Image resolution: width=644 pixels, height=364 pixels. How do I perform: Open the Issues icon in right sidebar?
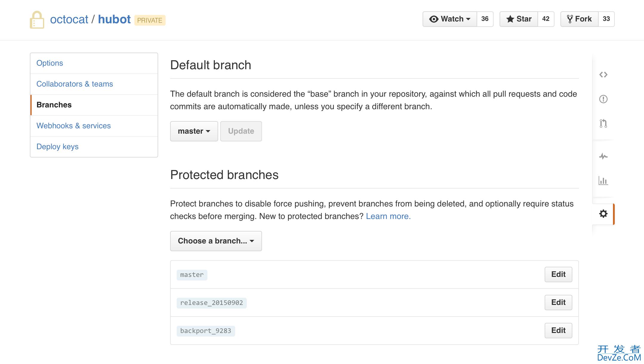tap(603, 99)
